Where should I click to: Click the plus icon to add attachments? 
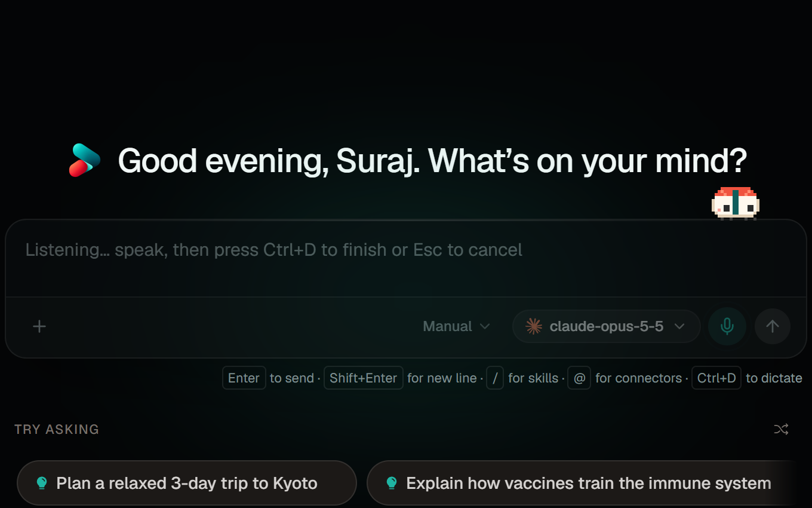pos(39,326)
